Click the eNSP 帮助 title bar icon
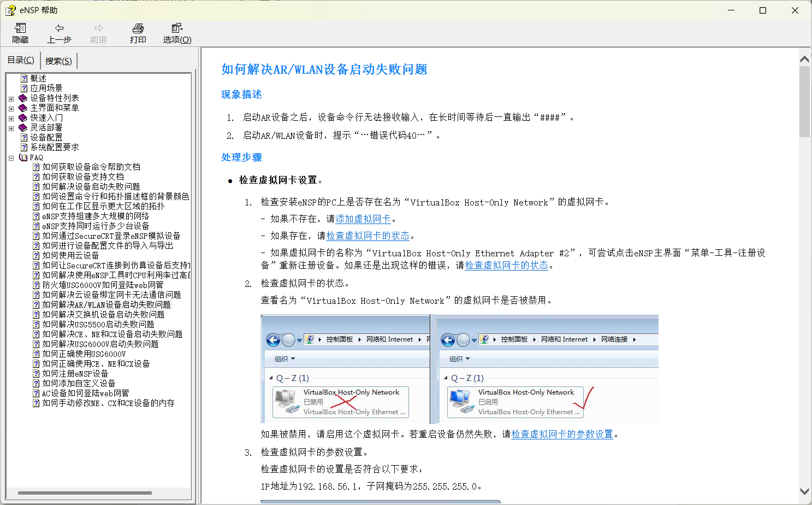Screen dimensions: 812x505 click(10, 10)
